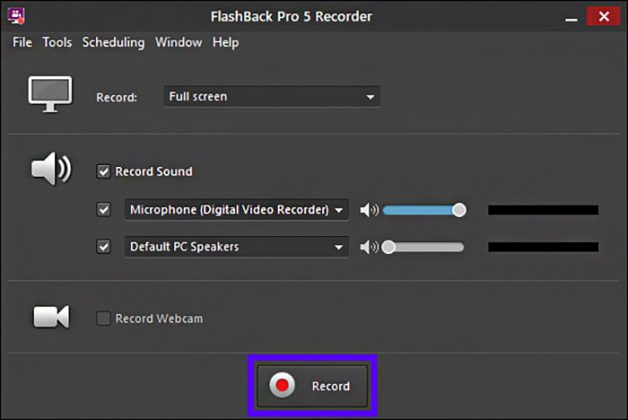Screen dimensions: 628x420
Task: Click the monitor screen icon
Action: click(50, 94)
